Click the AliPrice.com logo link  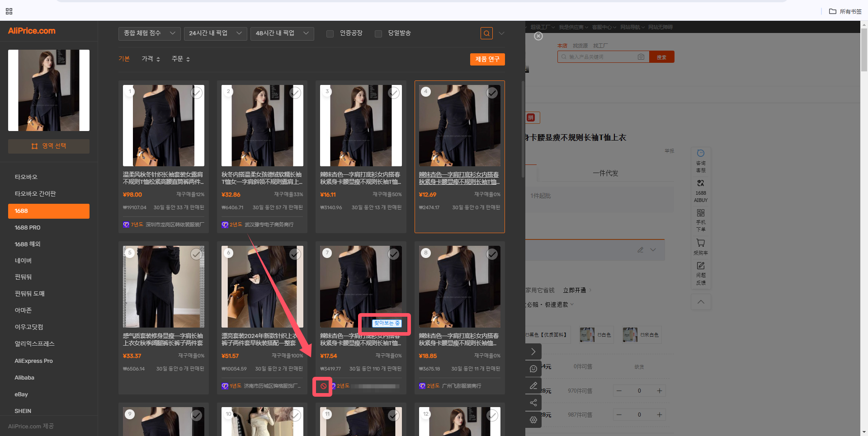32,31
